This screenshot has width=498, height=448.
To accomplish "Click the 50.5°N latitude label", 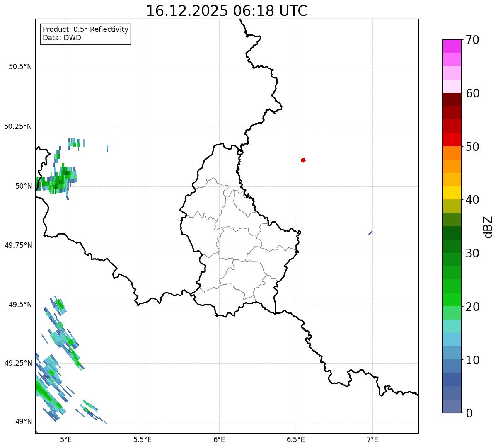I will pos(20,67).
